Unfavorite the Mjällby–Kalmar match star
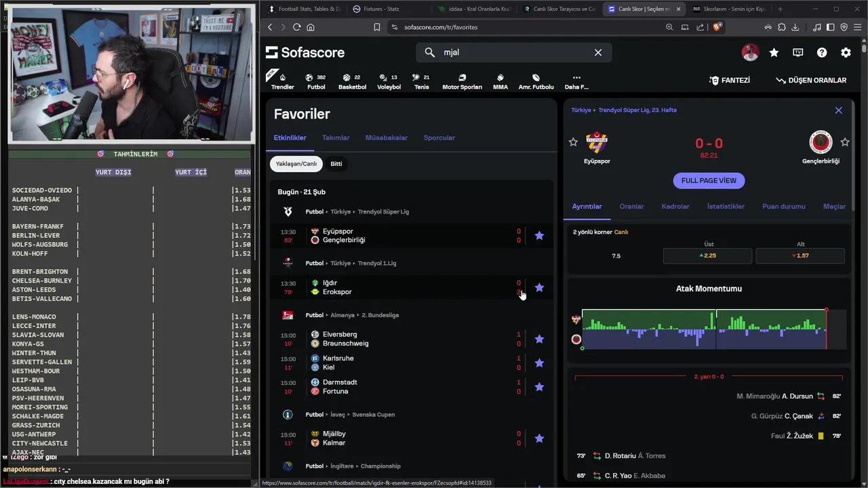 pyautogui.click(x=539, y=439)
